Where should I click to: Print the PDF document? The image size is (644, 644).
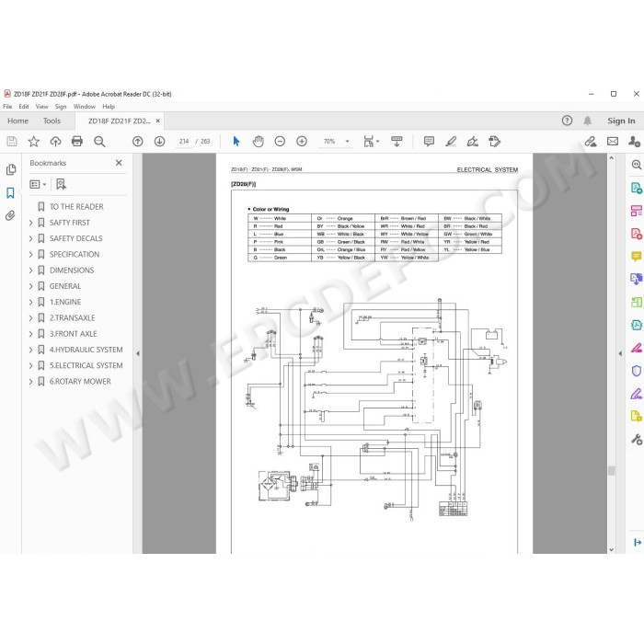point(77,142)
